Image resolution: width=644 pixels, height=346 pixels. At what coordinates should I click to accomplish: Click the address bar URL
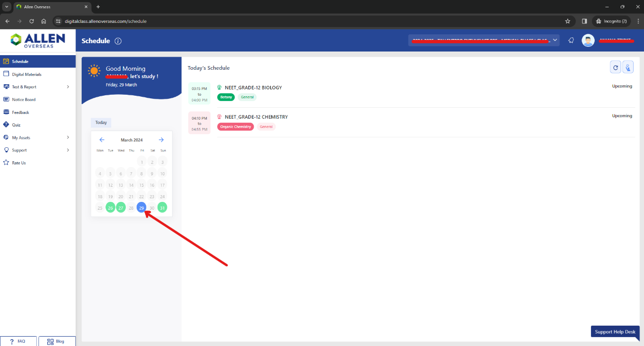106,21
